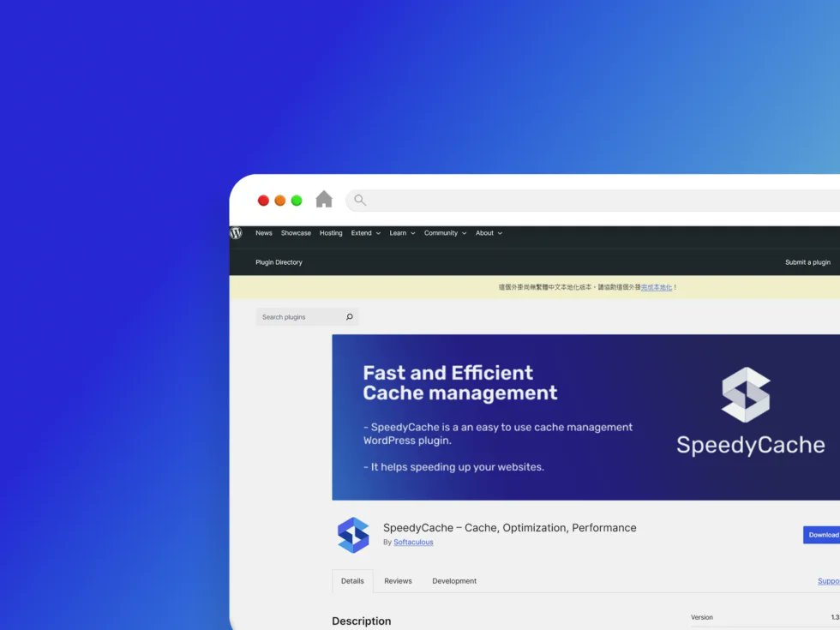Click the SpeedyCache plugin logo icon

[353, 535]
